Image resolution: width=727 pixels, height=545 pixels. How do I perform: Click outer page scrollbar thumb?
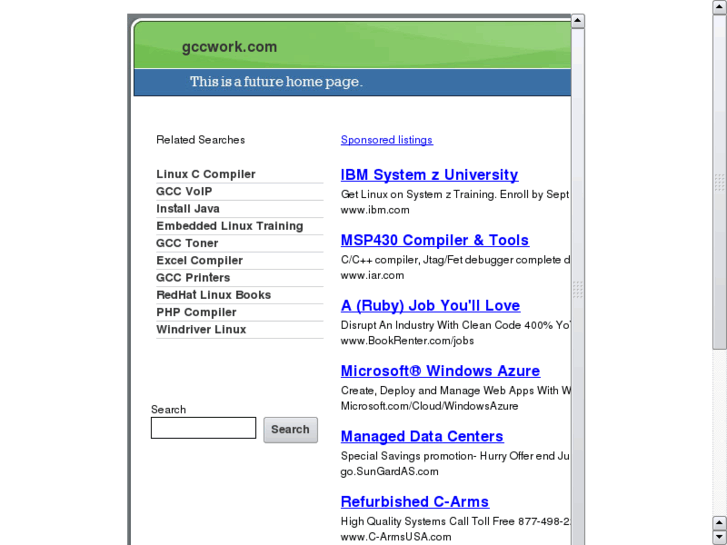(x=720, y=182)
